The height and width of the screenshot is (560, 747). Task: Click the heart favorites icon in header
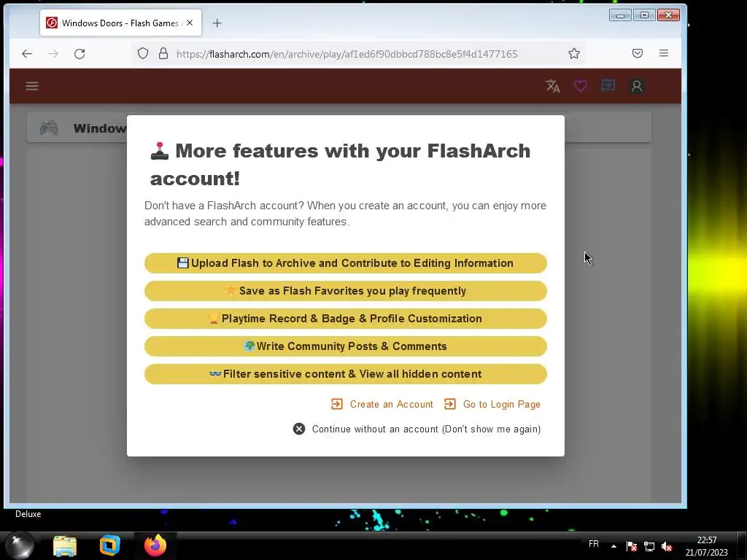[x=580, y=86]
